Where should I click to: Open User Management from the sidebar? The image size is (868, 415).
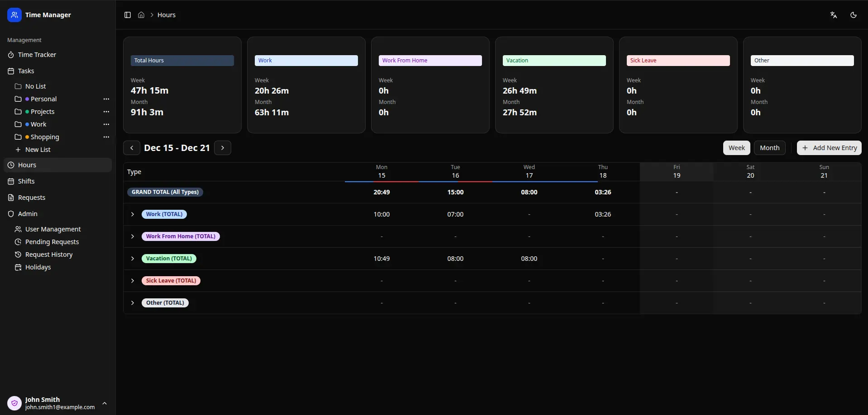pyautogui.click(x=52, y=229)
